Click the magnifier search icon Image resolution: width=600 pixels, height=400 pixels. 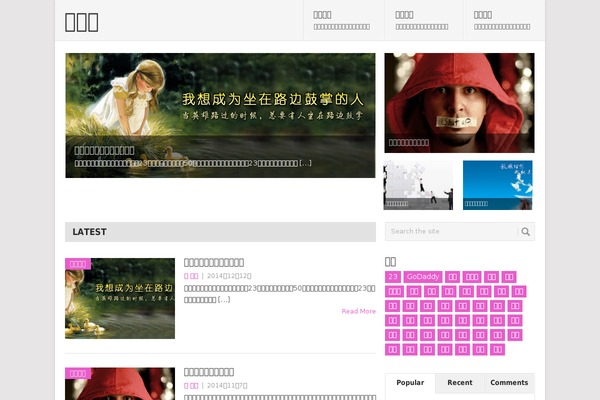pyautogui.click(x=525, y=232)
